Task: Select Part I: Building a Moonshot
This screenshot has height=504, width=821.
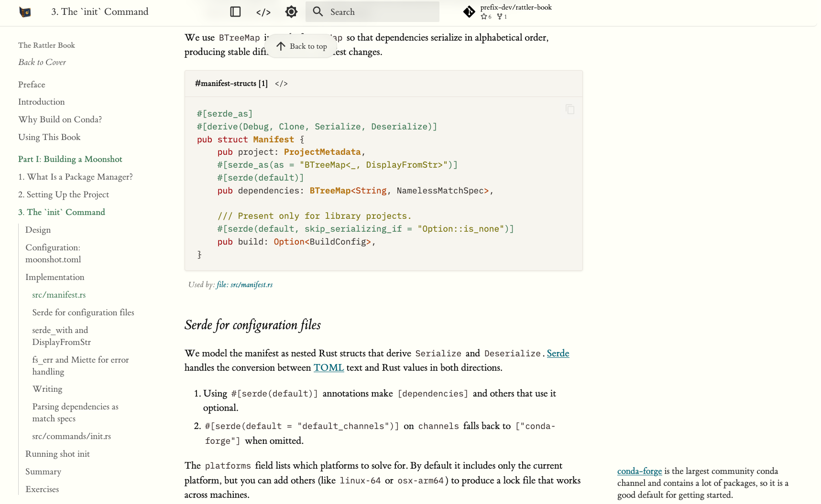Action: coord(70,159)
